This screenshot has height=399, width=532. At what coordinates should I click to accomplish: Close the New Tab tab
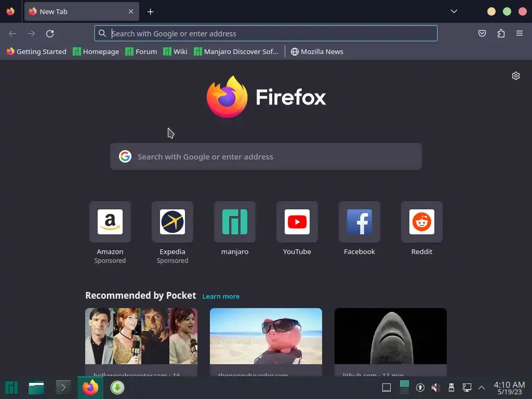(131, 11)
